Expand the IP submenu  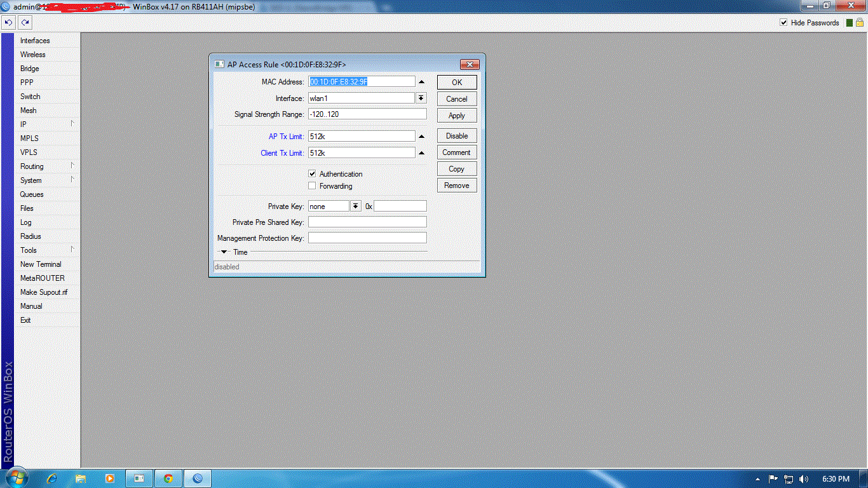click(x=48, y=125)
